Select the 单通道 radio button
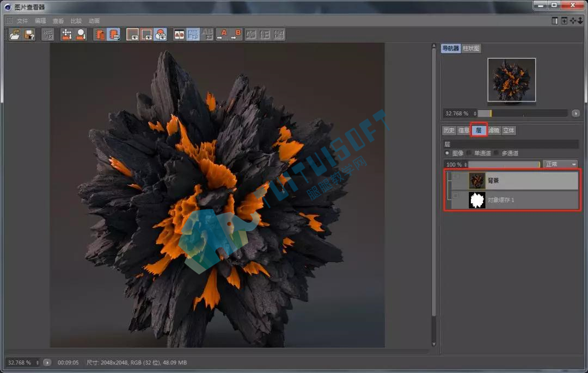 469,153
